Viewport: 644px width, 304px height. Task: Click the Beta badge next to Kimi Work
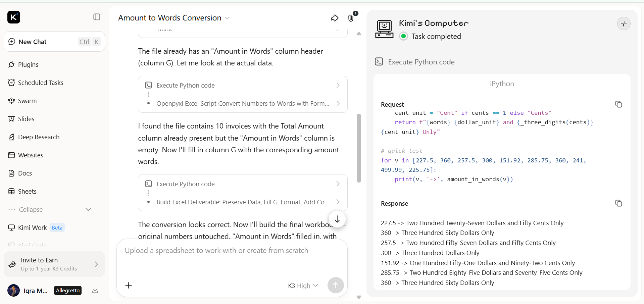point(57,227)
